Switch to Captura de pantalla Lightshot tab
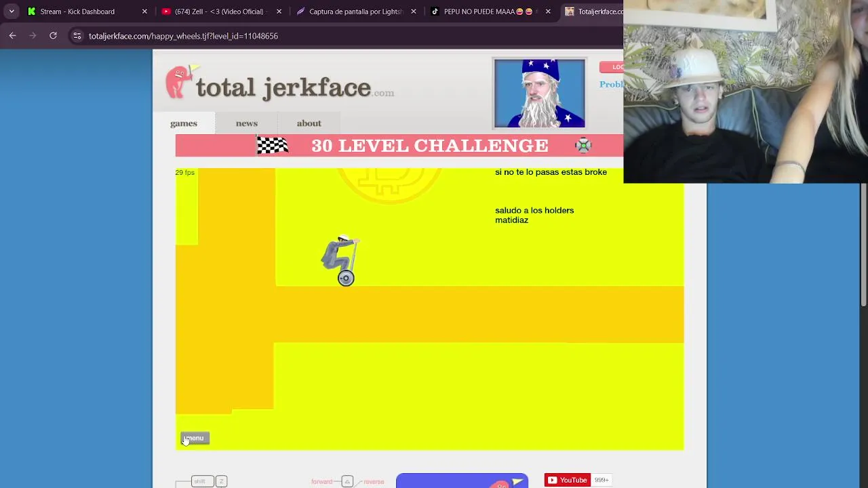This screenshot has width=868, height=488. pyautogui.click(x=355, y=12)
